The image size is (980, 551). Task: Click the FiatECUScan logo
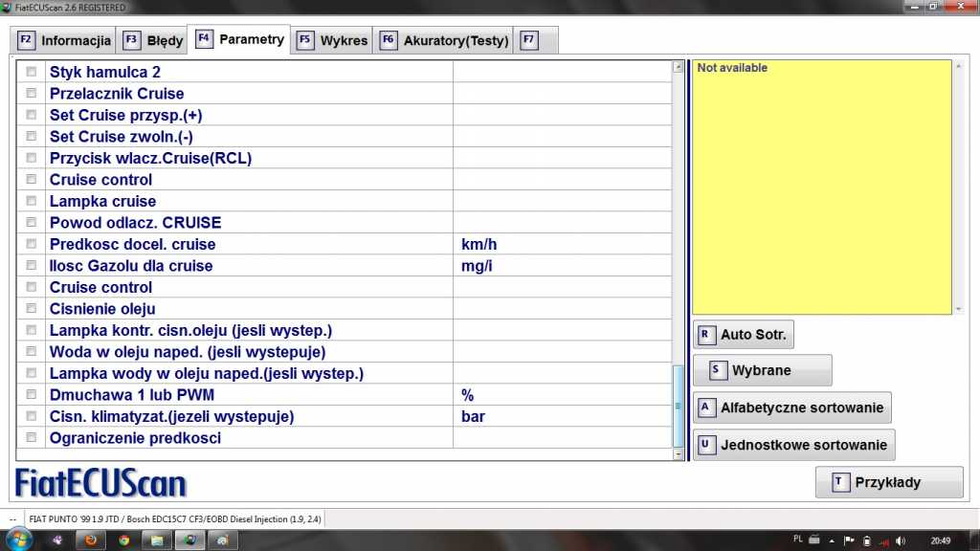[x=100, y=483]
